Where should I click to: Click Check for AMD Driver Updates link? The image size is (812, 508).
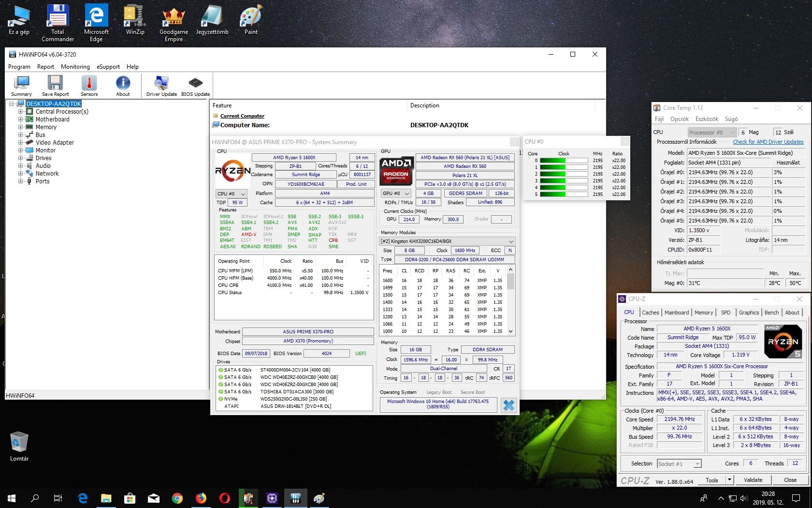[768, 142]
